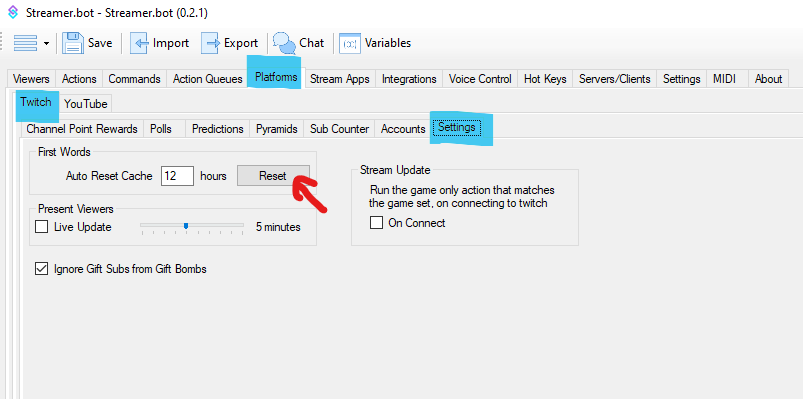803x399 pixels.
Task: Click the Present Viewers minutes slider
Action: pos(192,227)
